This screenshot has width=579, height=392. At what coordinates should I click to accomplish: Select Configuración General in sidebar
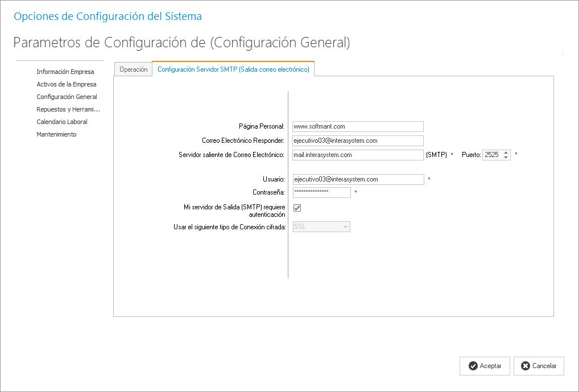point(67,97)
